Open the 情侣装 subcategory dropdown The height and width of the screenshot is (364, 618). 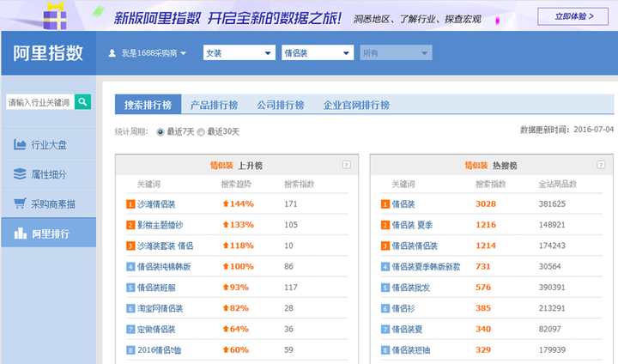coord(318,53)
